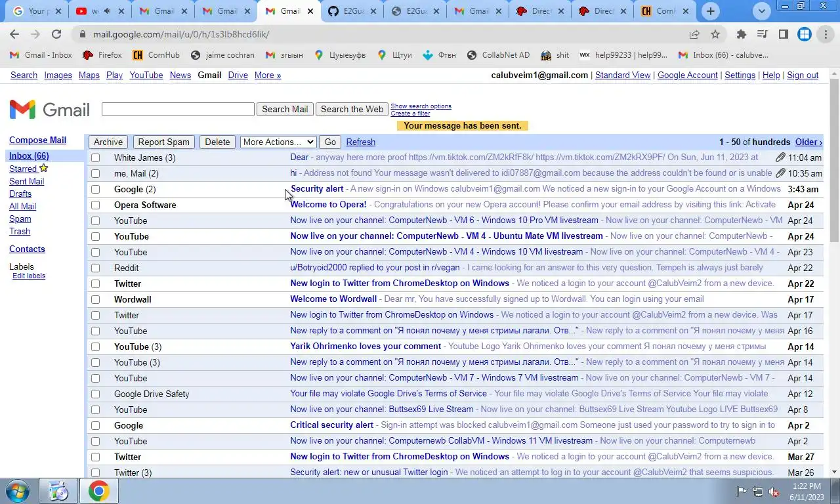
Task: Click the address bar URL
Action: pyautogui.click(x=181, y=34)
